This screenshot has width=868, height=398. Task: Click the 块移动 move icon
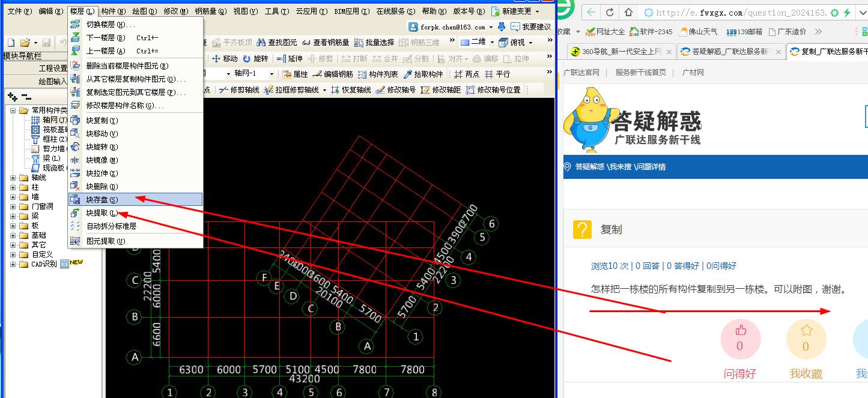coord(75,133)
